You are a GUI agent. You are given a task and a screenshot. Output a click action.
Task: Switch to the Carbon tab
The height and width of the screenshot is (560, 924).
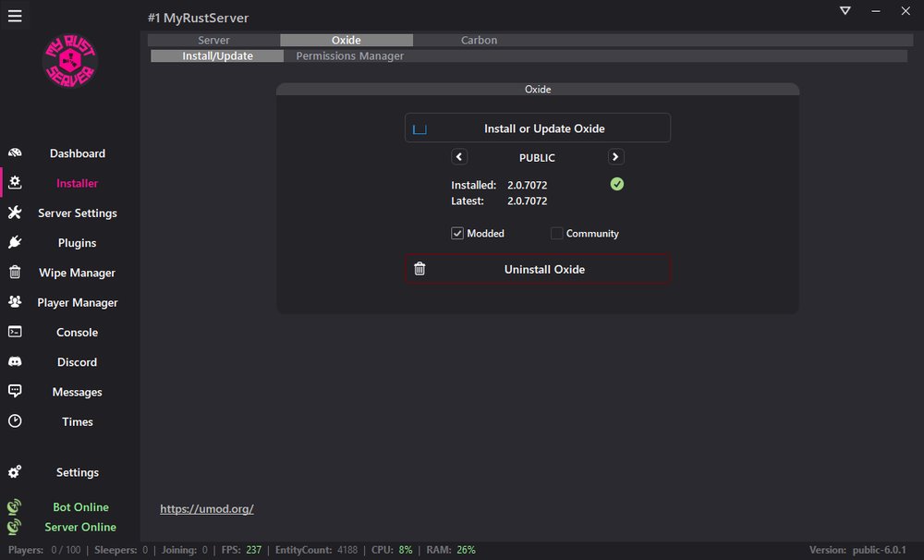click(x=479, y=40)
